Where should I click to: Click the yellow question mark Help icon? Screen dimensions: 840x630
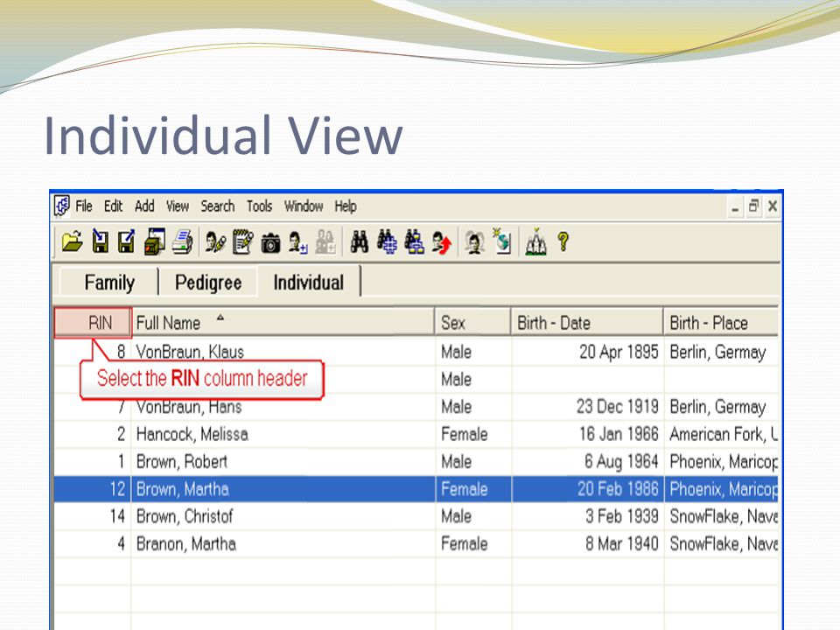tap(563, 241)
